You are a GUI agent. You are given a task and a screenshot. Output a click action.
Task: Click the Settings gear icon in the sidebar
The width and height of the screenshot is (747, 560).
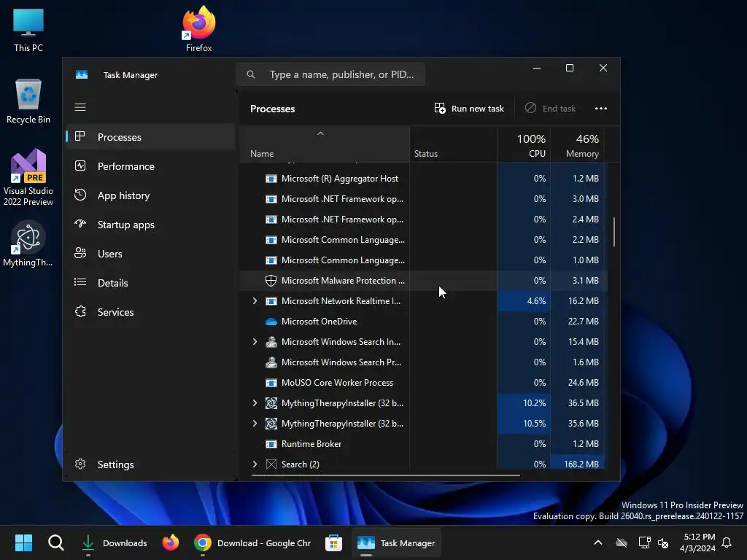click(x=80, y=464)
